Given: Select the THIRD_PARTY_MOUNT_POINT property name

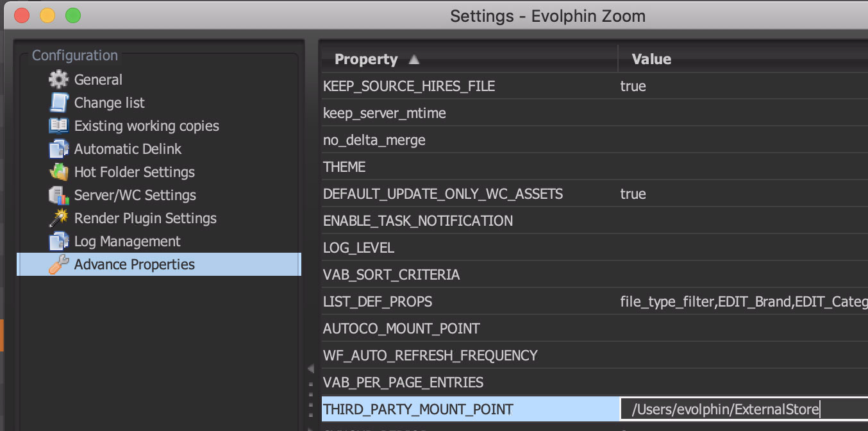Looking at the screenshot, I should click(x=418, y=409).
